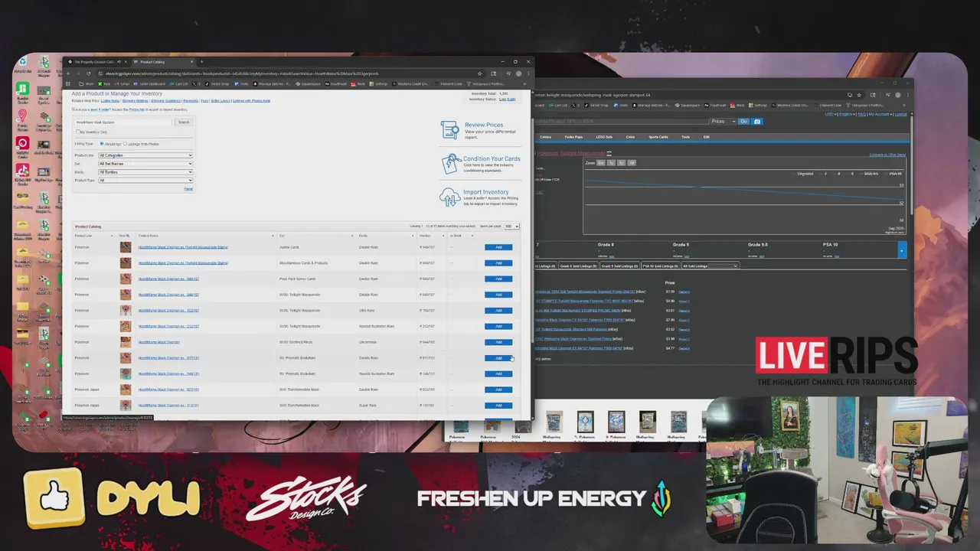
Task: Open Compare to Other Items link
Action: [887, 155]
